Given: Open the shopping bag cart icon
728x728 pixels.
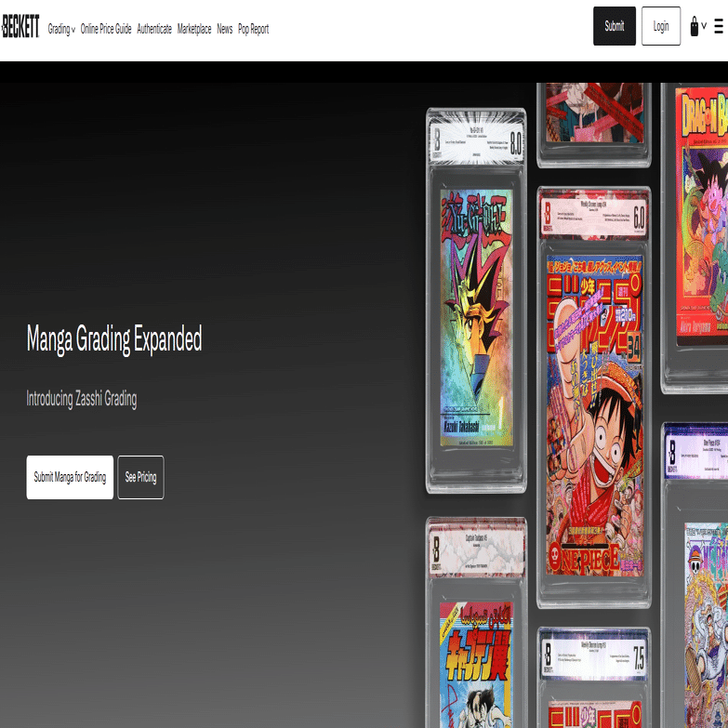Looking at the screenshot, I should 695,26.
